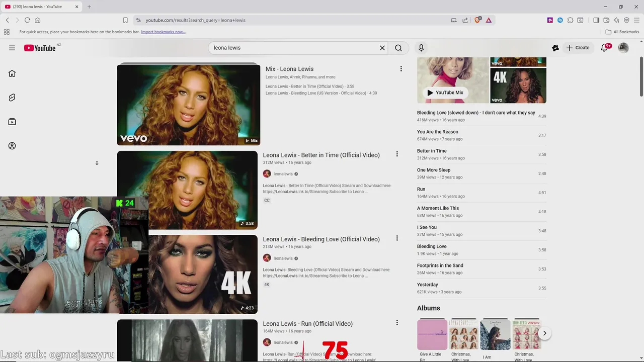Open Shorts in the left sidebar
The width and height of the screenshot is (644, 362).
(x=12, y=98)
